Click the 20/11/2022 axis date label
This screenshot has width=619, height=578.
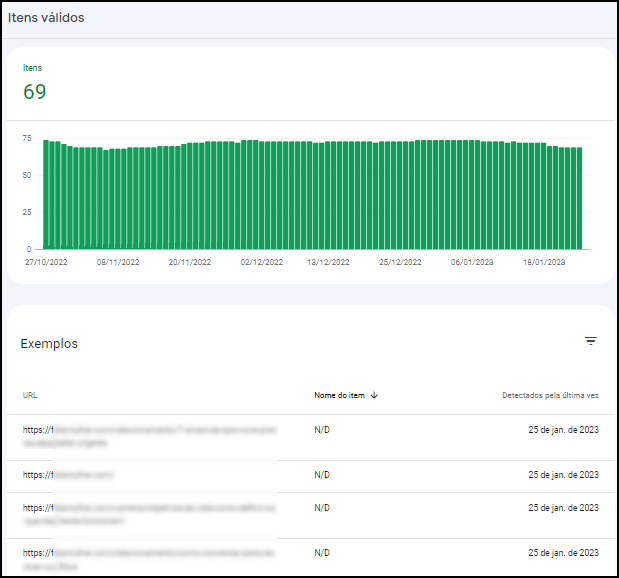(x=190, y=262)
